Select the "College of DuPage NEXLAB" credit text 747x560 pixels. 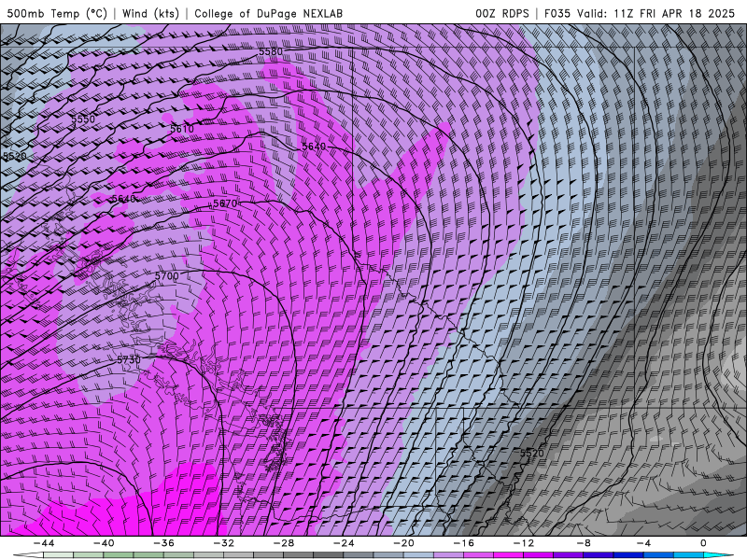[x=268, y=13]
